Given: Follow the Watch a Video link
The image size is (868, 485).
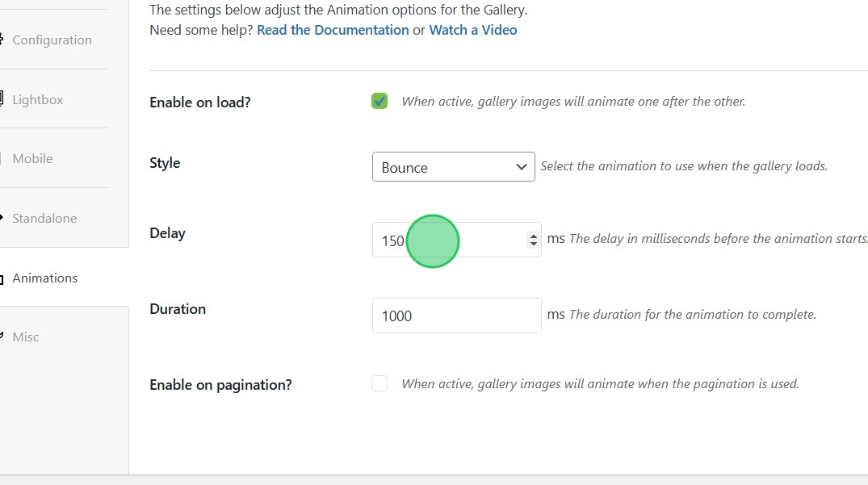Looking at the screenshot, I should pyautogui.click(x=473, y=30).
